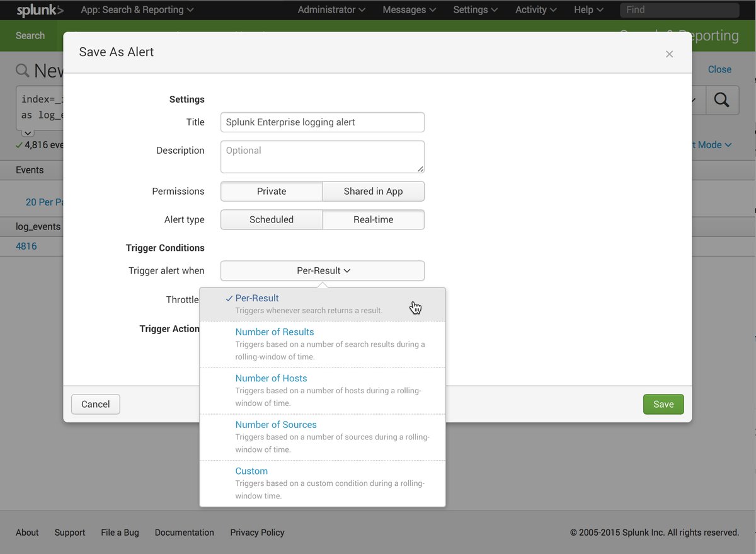
Task: Open the Settings menu
Action: point(474,9)
